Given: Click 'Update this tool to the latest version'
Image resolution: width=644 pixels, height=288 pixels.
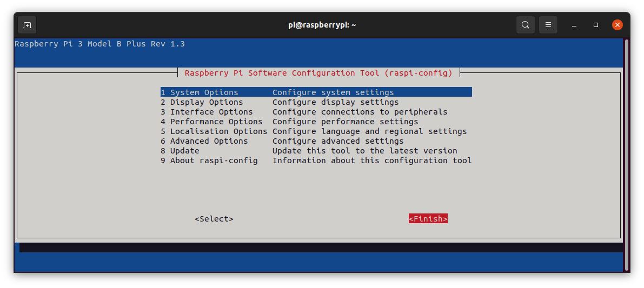Looking at the screenshot, I should pyautogui.click(x=364, y=151).
